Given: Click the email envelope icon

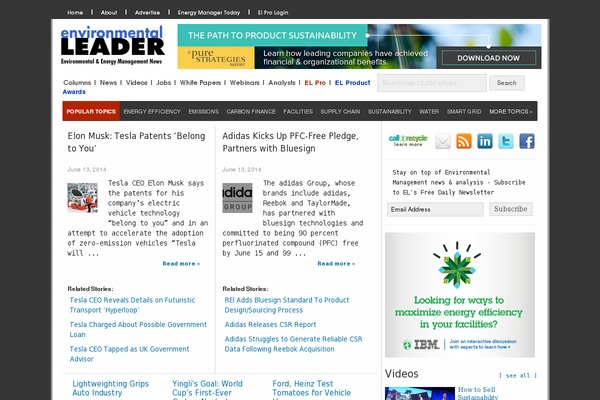Looking at the screenshot, I should (x=443, y=141).
